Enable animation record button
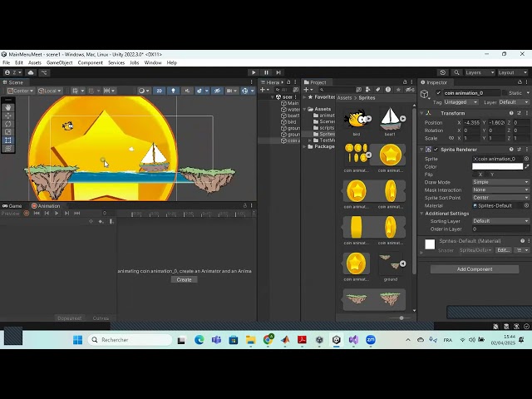The width and height of the screenshot is (532, 399). point(27,213)
